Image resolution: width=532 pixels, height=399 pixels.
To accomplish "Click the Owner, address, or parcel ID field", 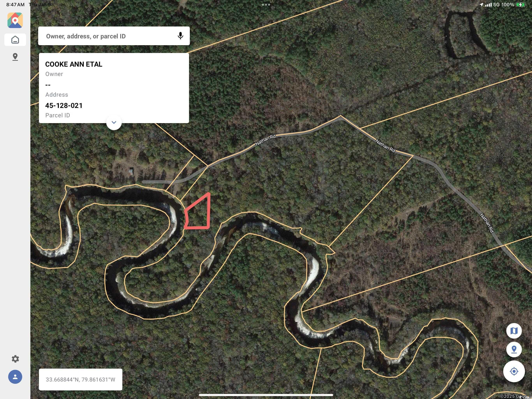I will pyautogui.click(x=114, y=36).
